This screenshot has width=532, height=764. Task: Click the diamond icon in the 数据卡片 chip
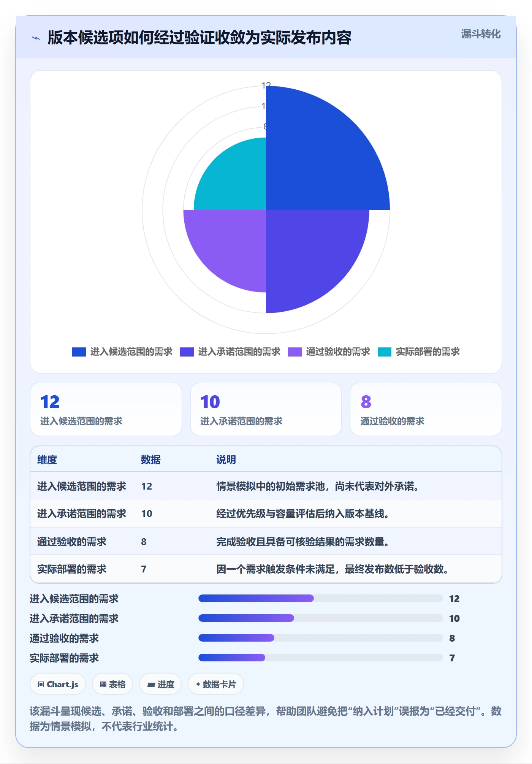tap(198, 684)
